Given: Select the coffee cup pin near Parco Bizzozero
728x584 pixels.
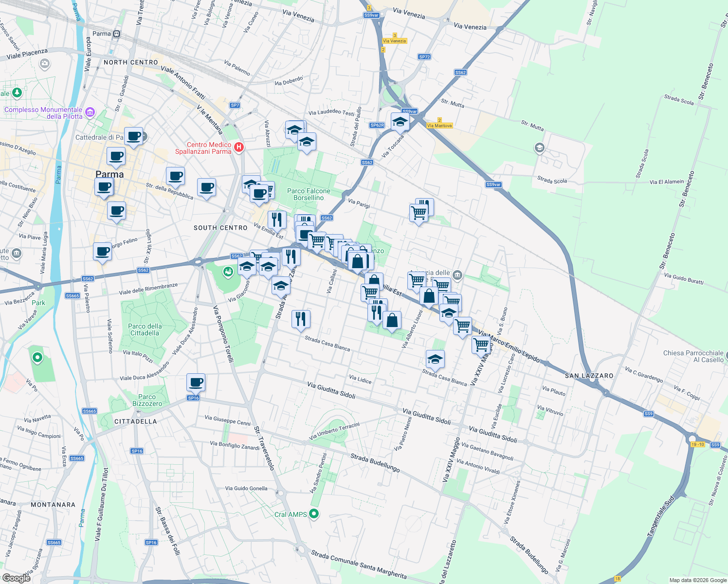Looking at the screenshot, I should click(196, 383).
